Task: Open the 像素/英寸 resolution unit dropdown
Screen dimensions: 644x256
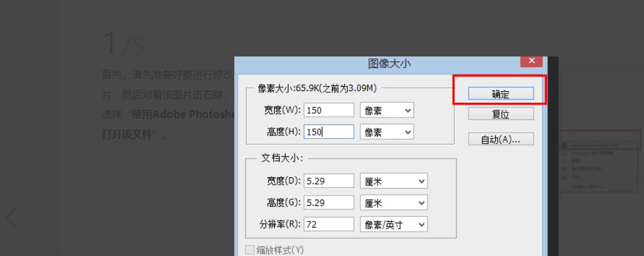Action: [394, 224]
